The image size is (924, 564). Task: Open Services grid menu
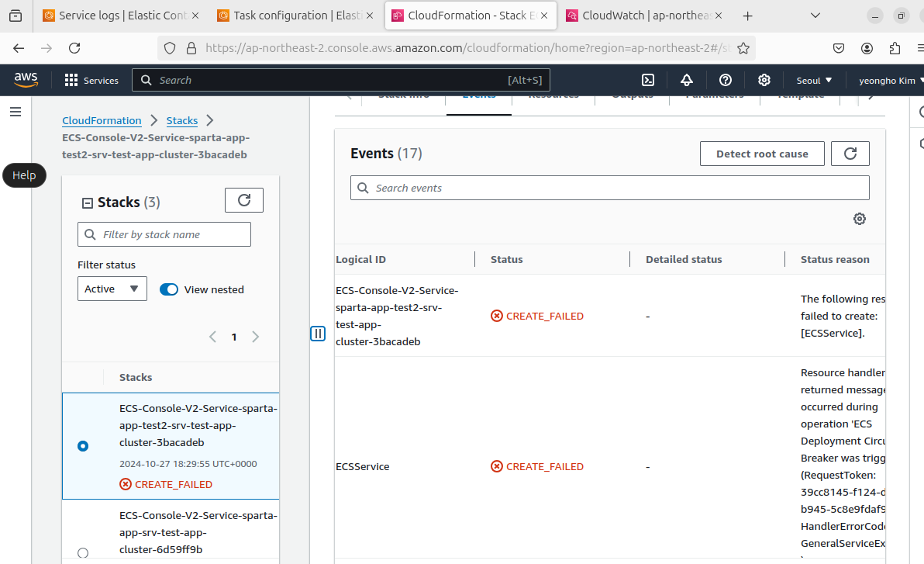(x=91, y=80)
